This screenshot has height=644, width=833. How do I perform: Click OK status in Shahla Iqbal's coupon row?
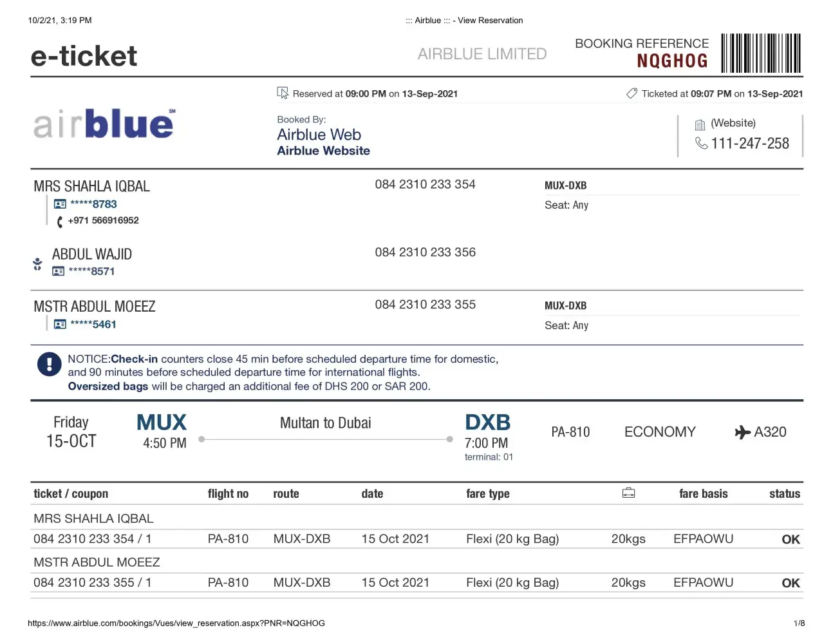(x=791, y=540)
